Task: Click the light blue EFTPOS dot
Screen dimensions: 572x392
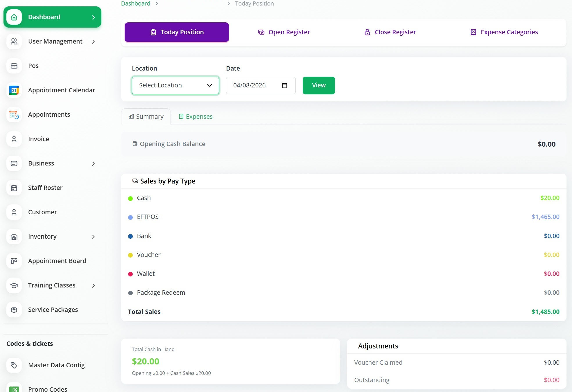Action: pyautogui.click(x=130, y=217)
